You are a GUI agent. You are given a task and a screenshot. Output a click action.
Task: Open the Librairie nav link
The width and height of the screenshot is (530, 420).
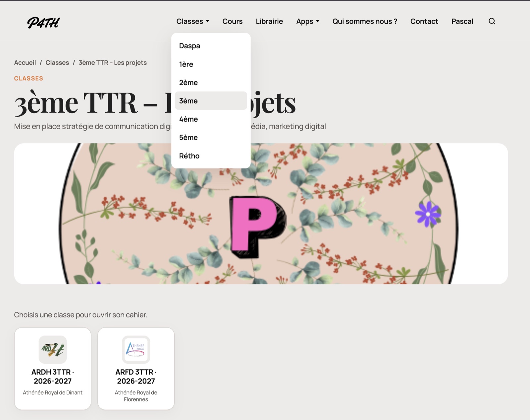269,21
